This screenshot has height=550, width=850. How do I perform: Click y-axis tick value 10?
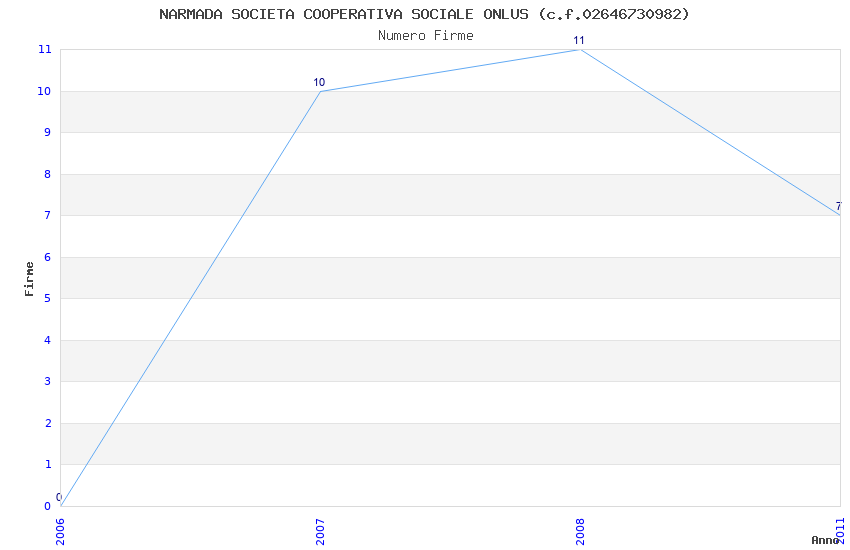44,92
